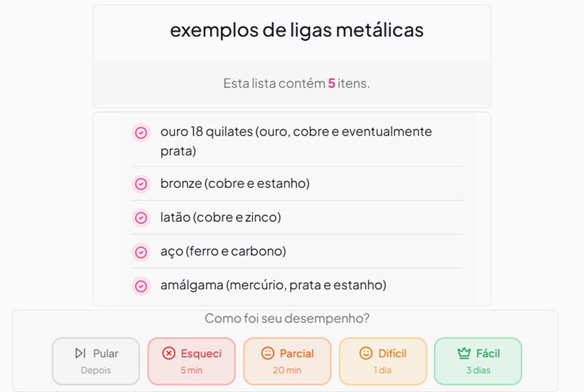
Task: Click the crown icon on Fácil
Action: (x=464, y=353)
